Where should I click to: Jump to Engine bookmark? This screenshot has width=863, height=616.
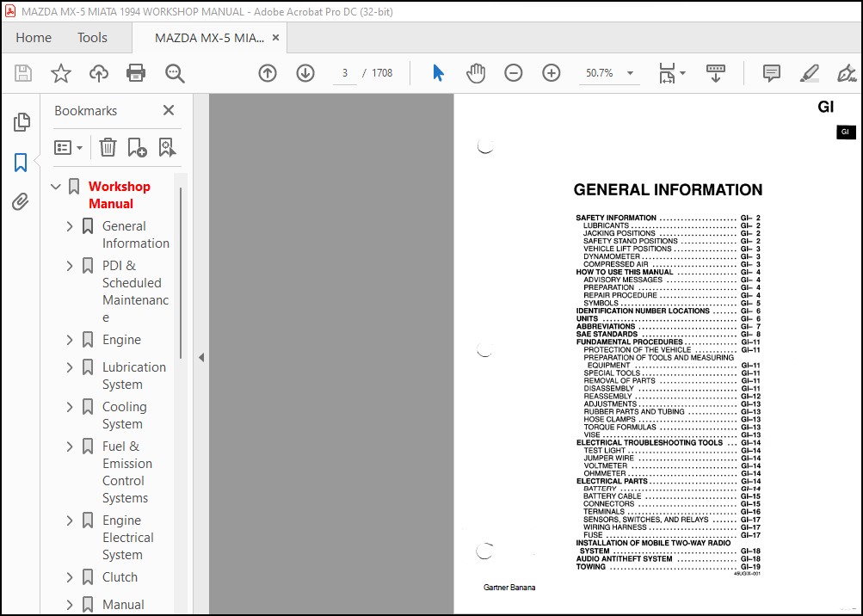121,340
